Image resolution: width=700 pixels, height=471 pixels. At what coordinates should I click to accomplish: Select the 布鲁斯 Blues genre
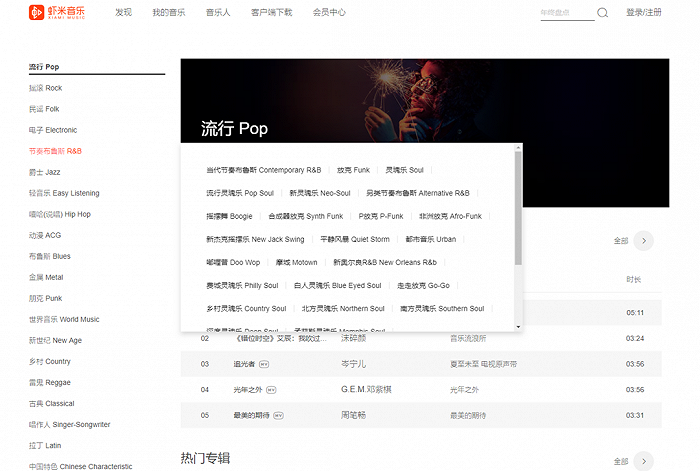(50, 256)
